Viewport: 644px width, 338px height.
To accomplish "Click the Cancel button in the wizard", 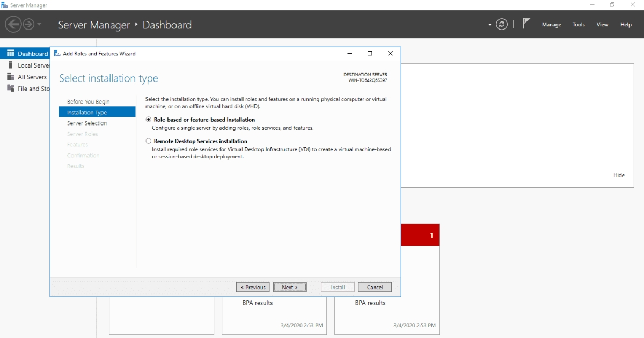I will pyautogui.click(x=375, y=287).
